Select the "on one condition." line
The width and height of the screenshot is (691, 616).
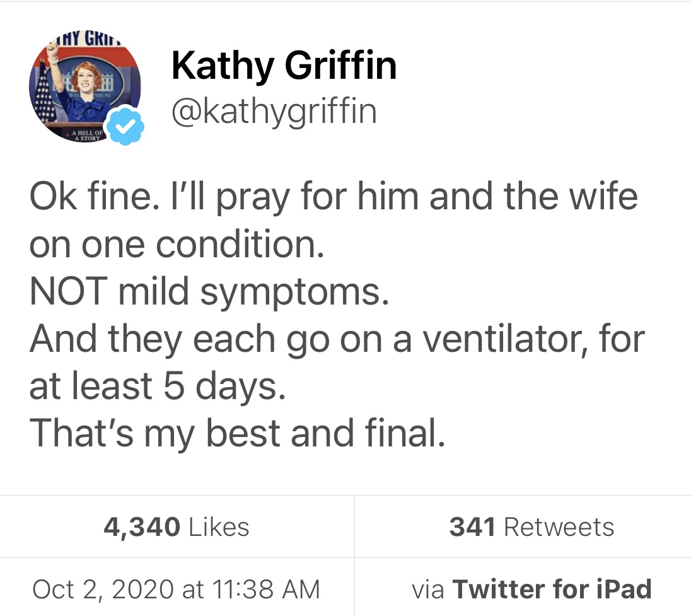point(177,245)
